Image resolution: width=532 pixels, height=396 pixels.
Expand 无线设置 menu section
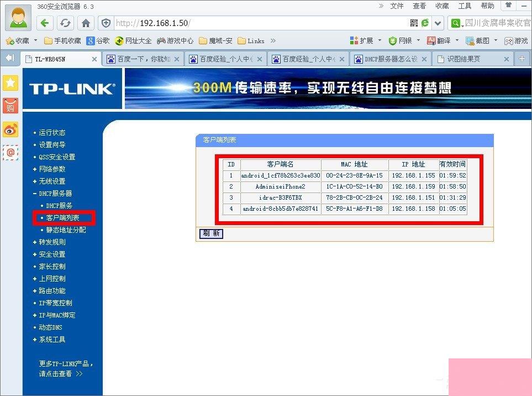pyautogui.click(x=52, y=181)
